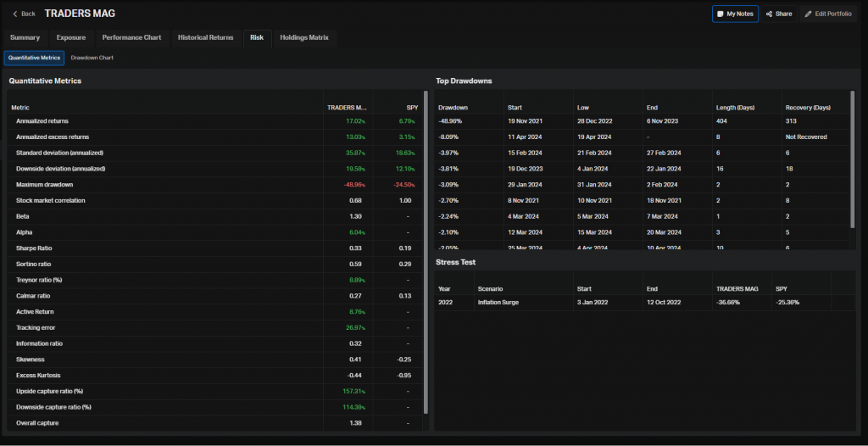
Task: Click the Excess Kurtosis row label
Action: [38, 375]
